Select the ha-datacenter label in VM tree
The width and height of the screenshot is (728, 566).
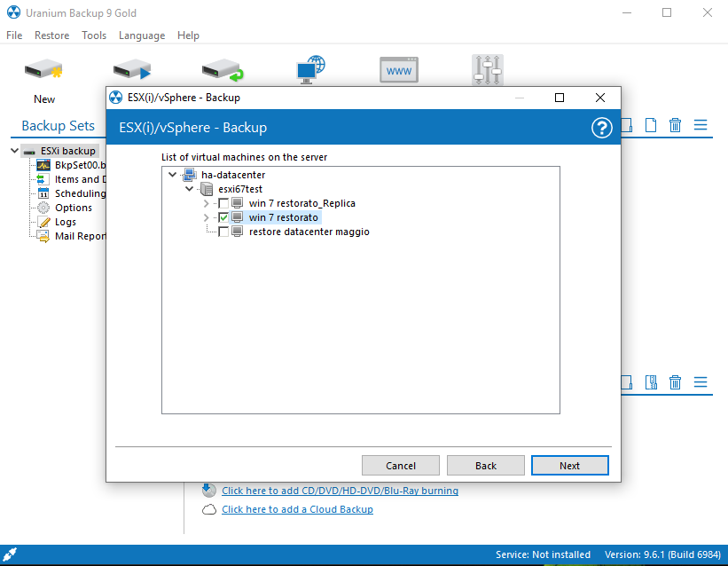pos(233,175)
